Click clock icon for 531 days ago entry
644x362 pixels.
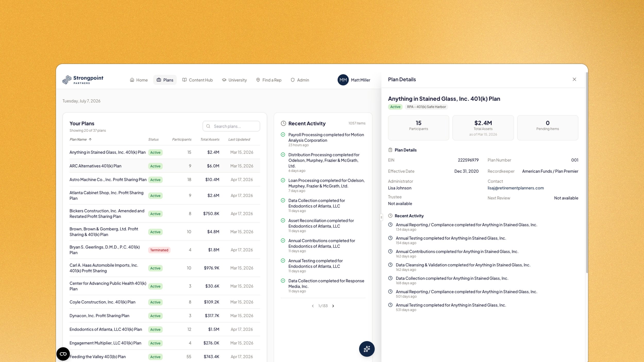pos(390,305)
